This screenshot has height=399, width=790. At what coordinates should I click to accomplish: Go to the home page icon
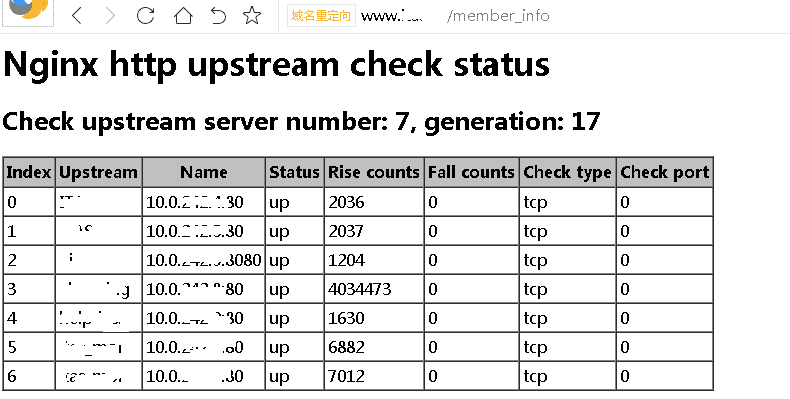click(x=183, y=16)
